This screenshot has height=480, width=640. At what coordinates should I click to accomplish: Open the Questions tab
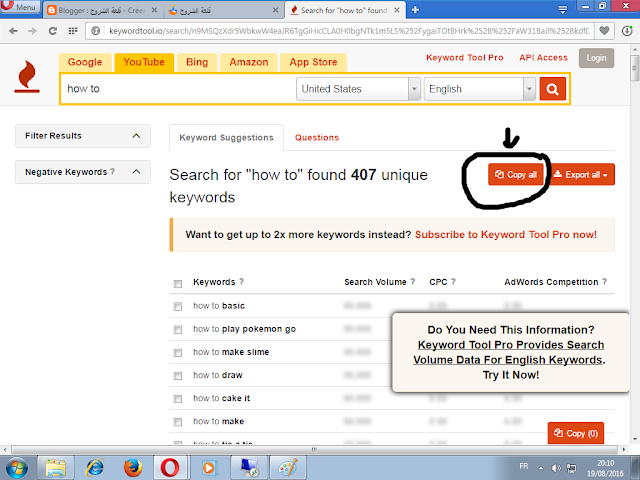click(x=317, y=138)
